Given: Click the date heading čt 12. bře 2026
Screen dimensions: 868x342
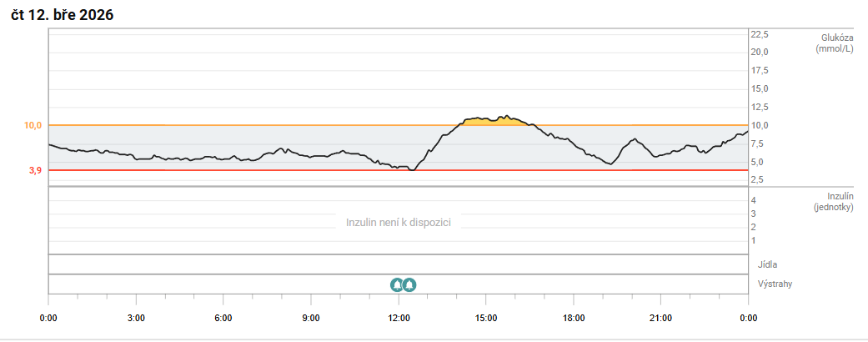Looking at the screenshot, I should pyautogui.click(x=62, y=16).
